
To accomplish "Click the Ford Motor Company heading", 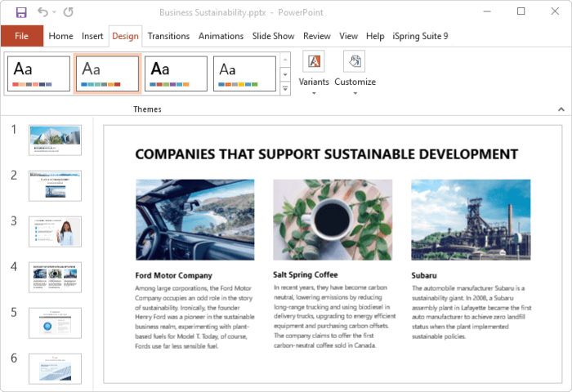I will [173, 276].
